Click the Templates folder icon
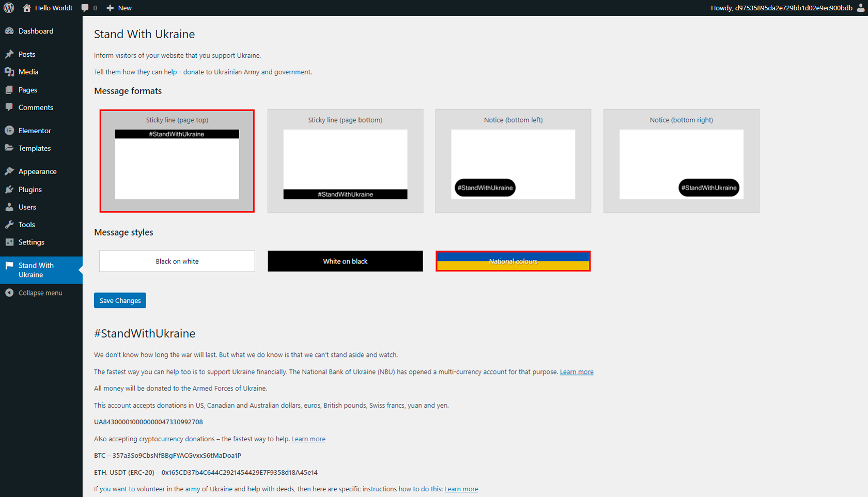 point(9,148)
